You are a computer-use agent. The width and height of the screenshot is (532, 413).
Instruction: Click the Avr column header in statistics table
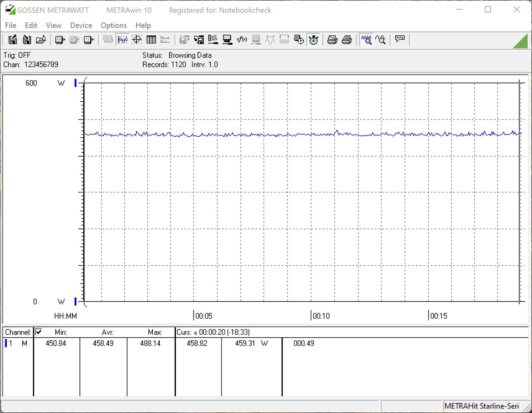107,332
